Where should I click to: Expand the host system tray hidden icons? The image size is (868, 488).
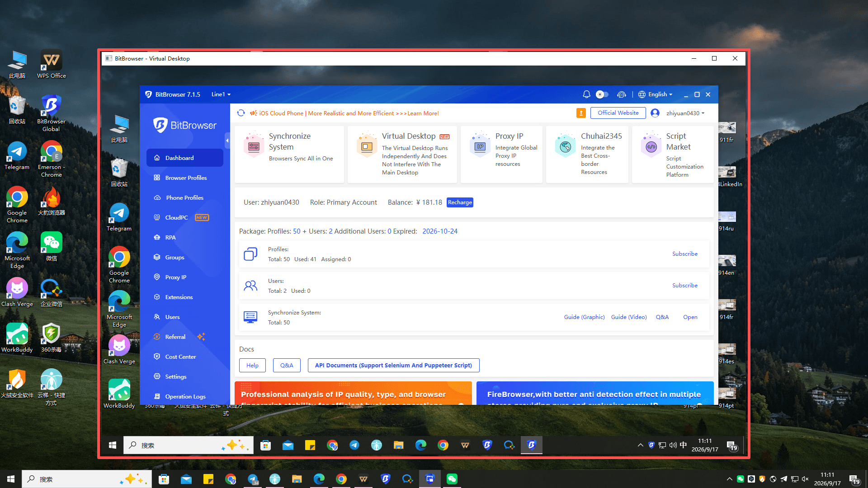729,479
